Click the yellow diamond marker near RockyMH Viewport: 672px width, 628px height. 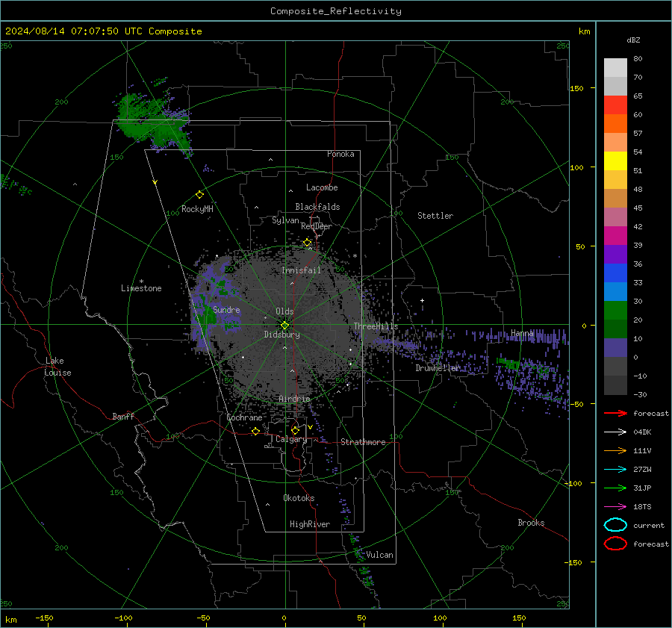[x=199, y=195]
